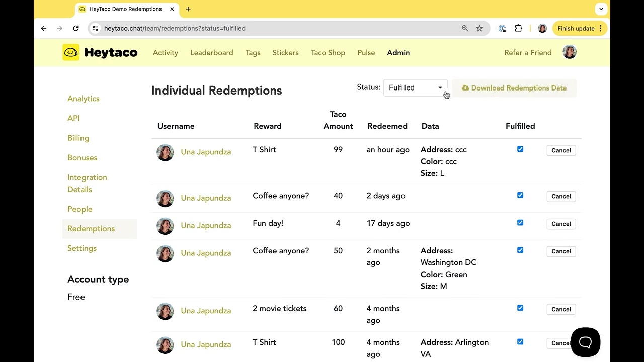644x362 pixels.
Task: Open the Finish update browser menu
Action: [x=580, y=29]
